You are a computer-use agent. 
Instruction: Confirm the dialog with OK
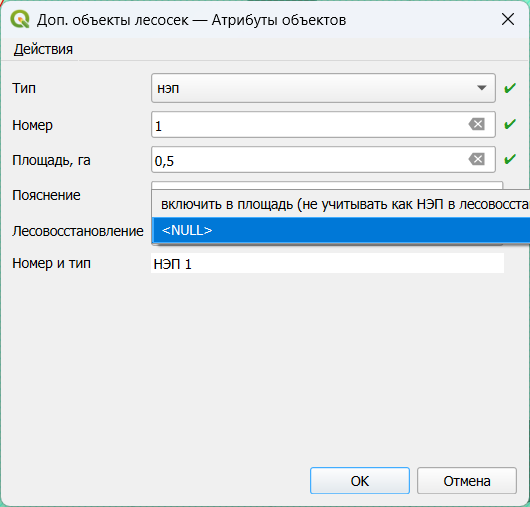point(360,481)
